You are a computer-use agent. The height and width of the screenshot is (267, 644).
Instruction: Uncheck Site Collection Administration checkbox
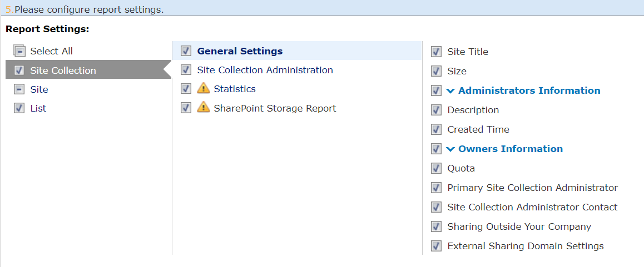pos(186,70)
